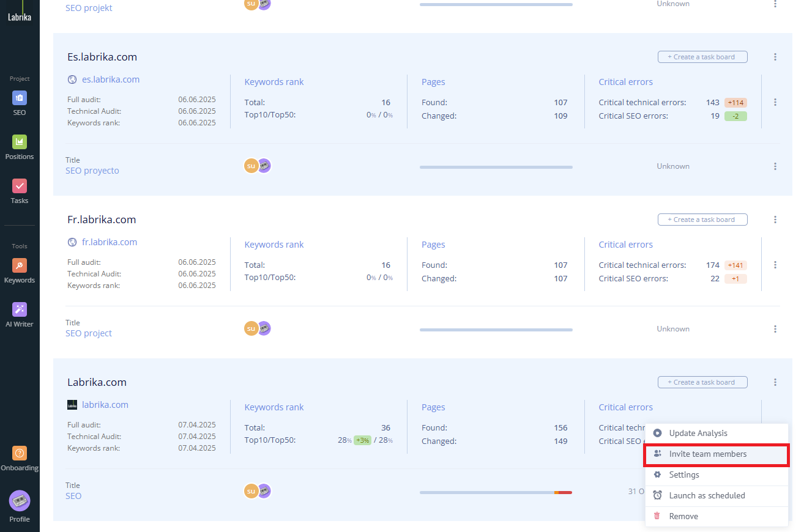This screenshot has width=804, height=532.
Task: Click the Fr.labrika.com project title
Action: (102, 220)
